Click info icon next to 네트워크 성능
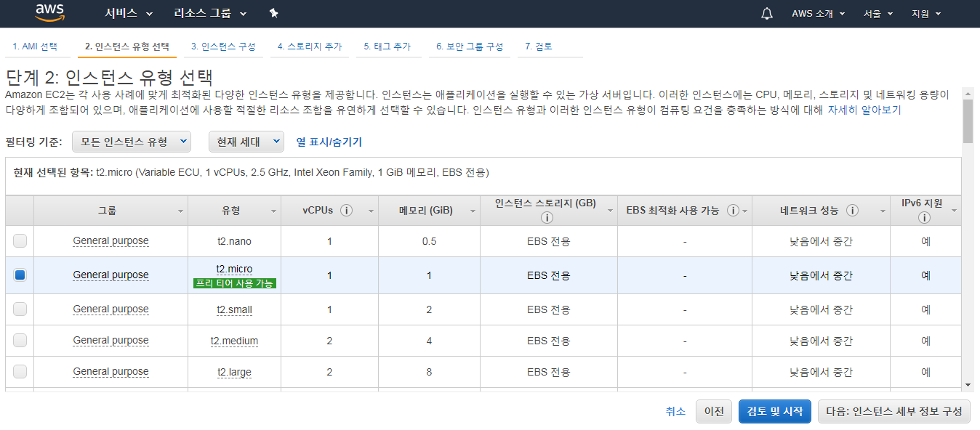Image resolution: width=980 pixels, height=430 pixels. point(852,211)
